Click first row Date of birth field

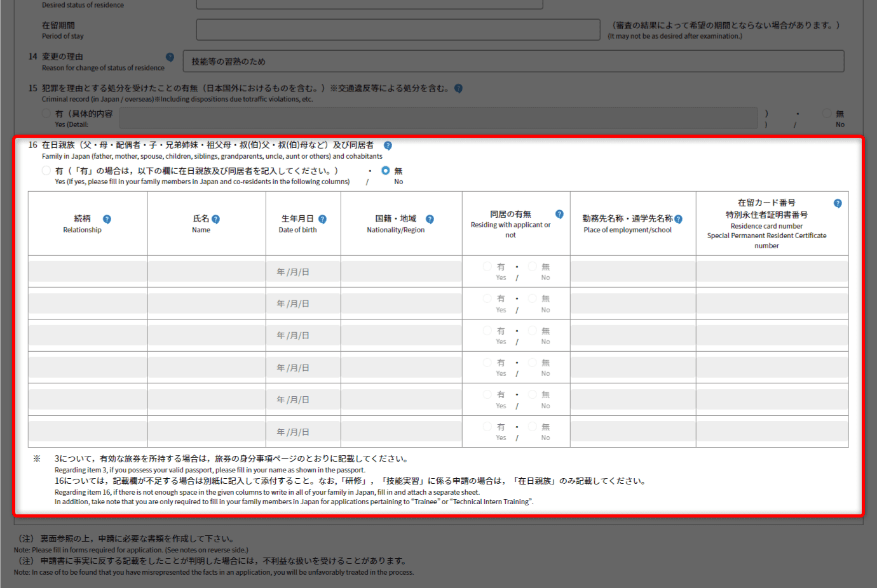point(303,272)
